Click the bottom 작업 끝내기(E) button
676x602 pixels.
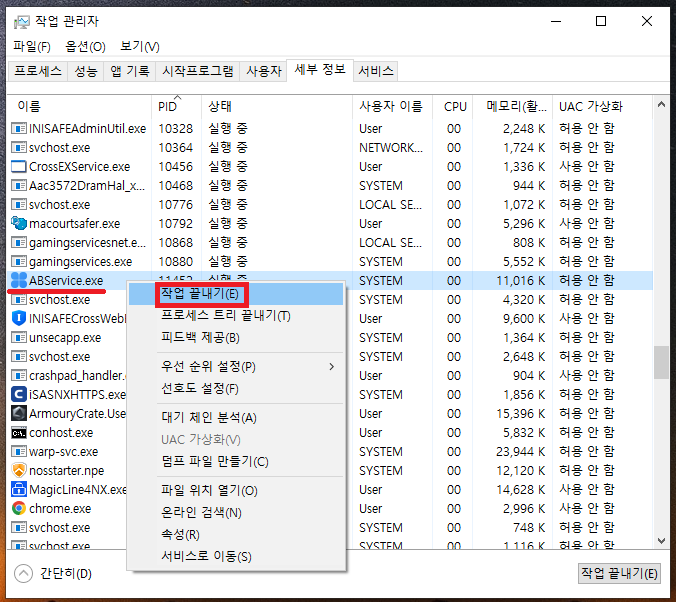pyautogui.click(x=619, y=574)
